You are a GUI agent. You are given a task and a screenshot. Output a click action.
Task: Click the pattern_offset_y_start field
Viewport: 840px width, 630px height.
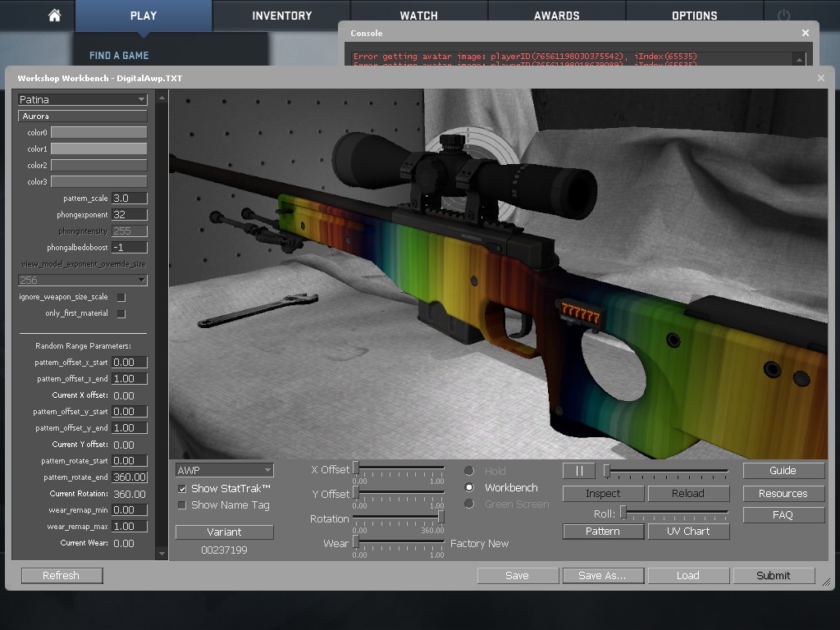click(x=129, y=412)
